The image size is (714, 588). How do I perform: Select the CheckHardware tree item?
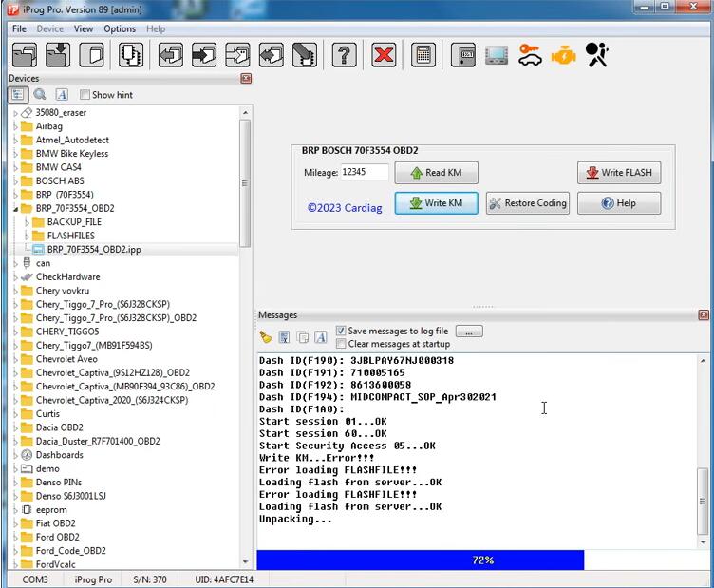pyautogui.click(x=67, y=277)
